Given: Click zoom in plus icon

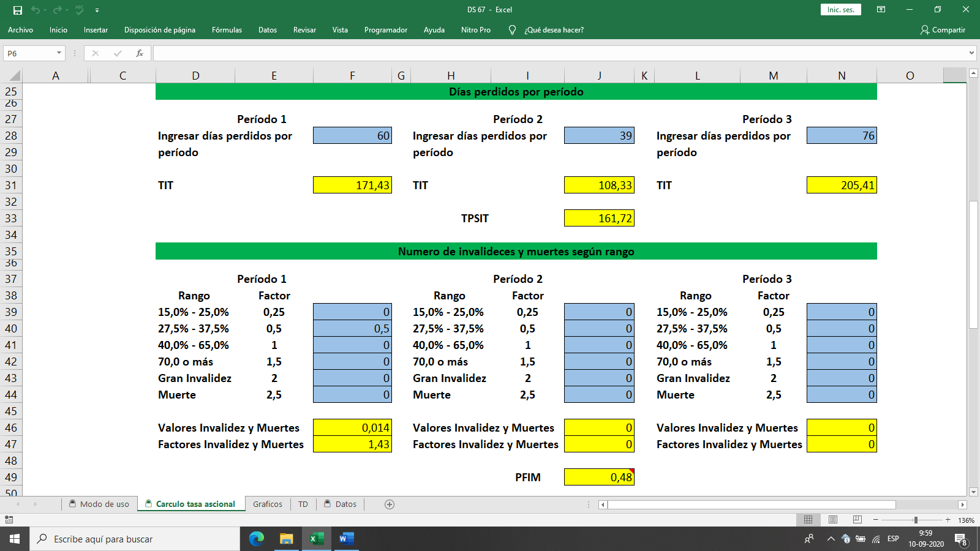Looking at the screenshot, I should click(948, 520).
